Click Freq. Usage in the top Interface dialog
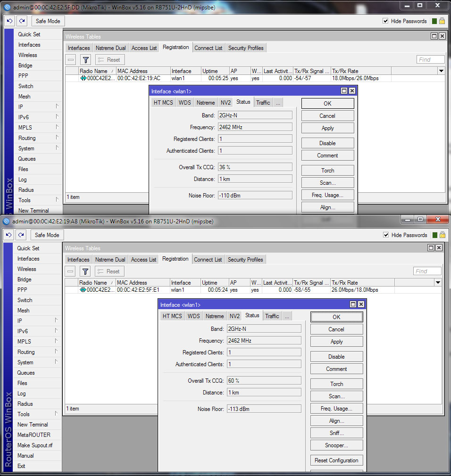This screenshot has width=451, height=476. (x=327, y=195)
